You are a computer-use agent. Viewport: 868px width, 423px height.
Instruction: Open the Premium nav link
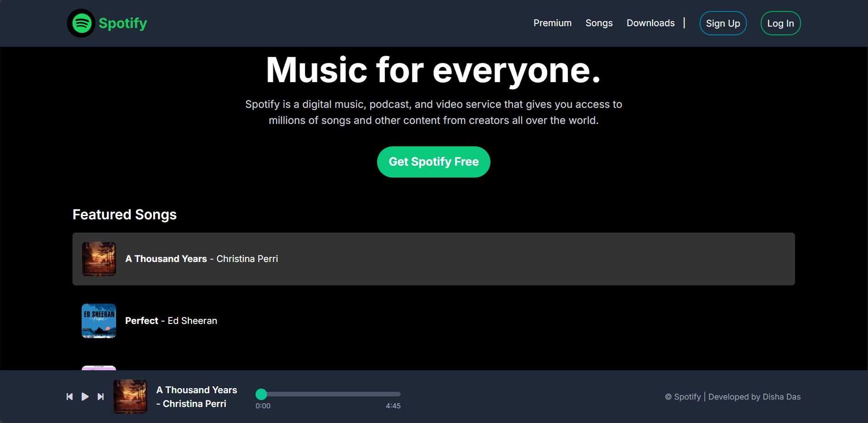click(552, 23)
